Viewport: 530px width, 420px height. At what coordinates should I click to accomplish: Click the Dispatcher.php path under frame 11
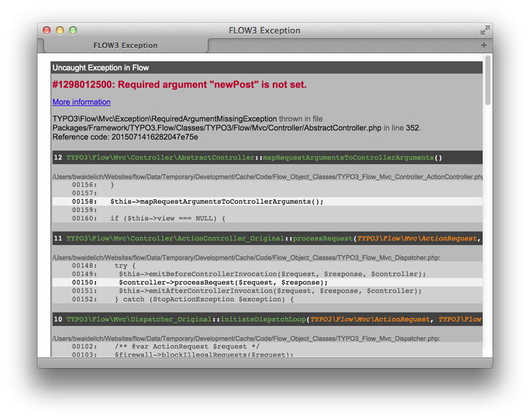pyautogui.click(x=246, y=258)
